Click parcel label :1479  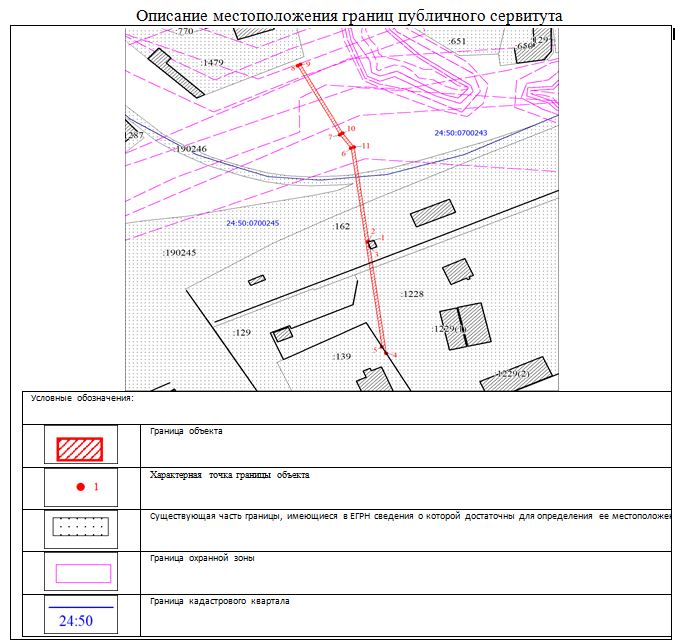click(x=213, y=62)
